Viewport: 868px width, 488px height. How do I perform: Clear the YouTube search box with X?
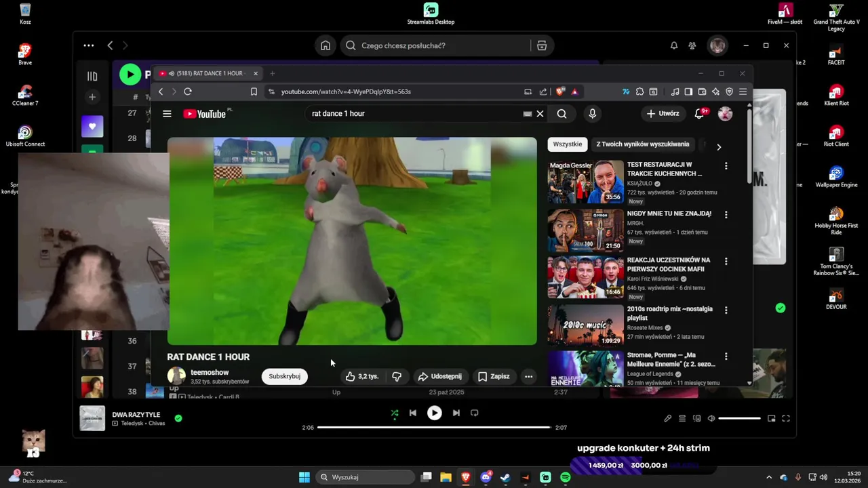click(540, 114)
